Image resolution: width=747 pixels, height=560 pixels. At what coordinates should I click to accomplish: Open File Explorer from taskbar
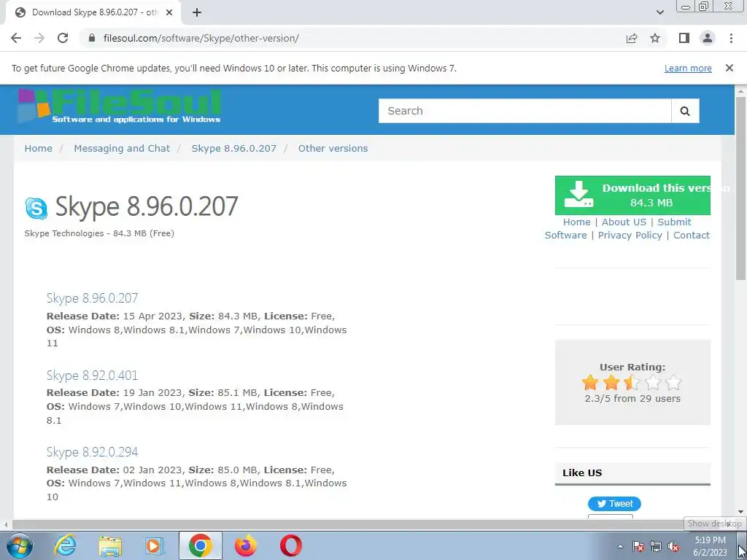pos(110,545)
